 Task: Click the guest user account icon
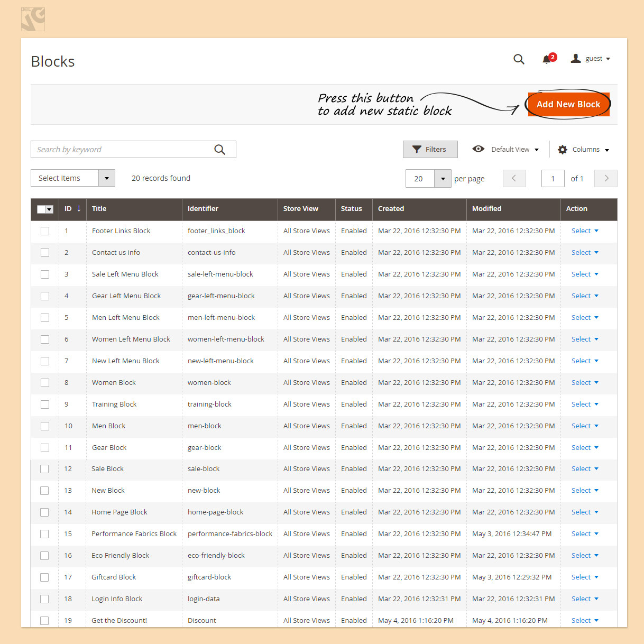tap(576, 59)
